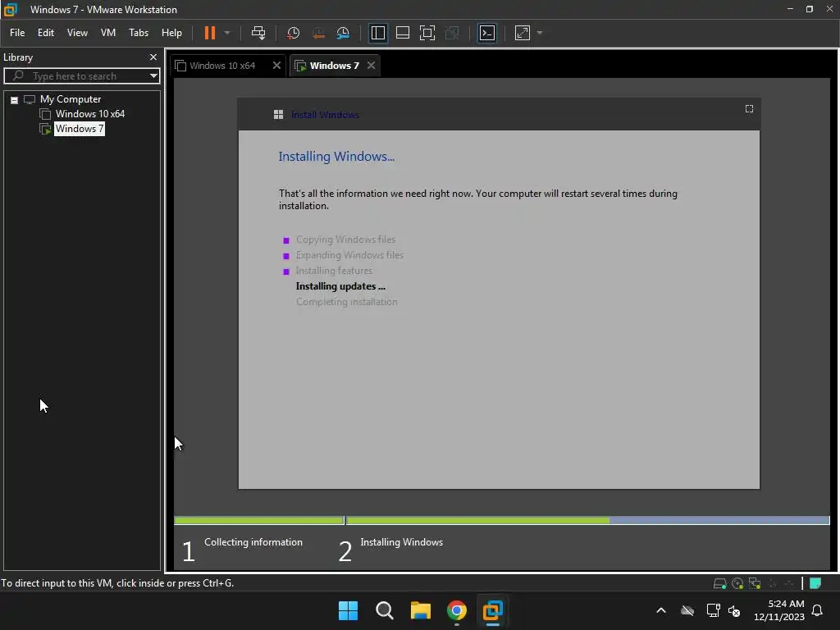
Task: Click the VMware application logo icon
Action: (11, 10)
